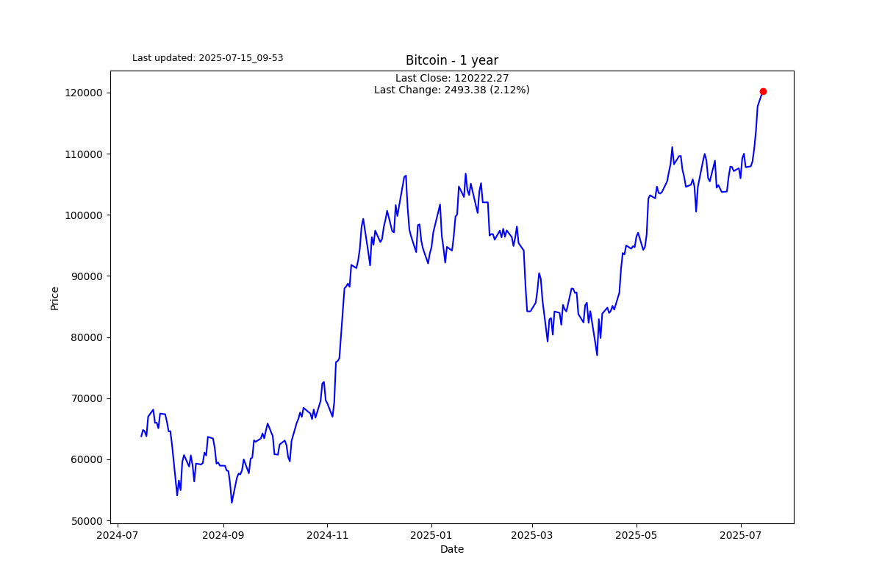Click the "Last Change: 2493.38 (2.12%)" annotation

click(x=452, y=90)
